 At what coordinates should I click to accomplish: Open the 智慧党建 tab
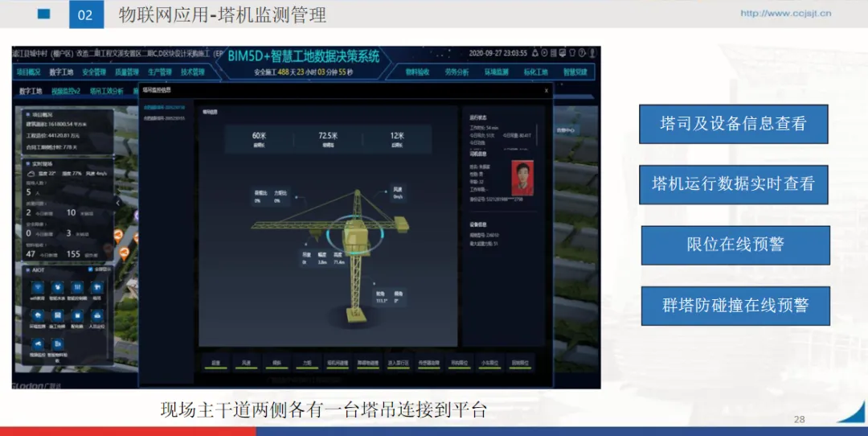[x=575, y=72]
